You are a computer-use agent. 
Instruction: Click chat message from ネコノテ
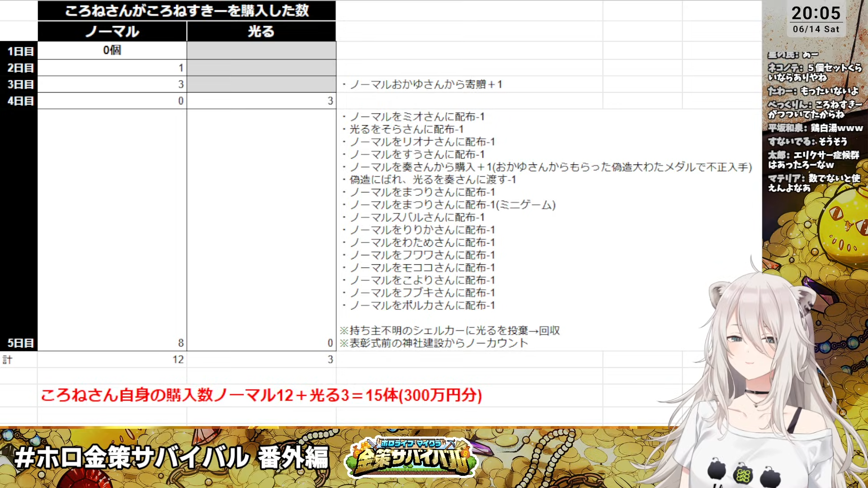[x=815, y=72]
